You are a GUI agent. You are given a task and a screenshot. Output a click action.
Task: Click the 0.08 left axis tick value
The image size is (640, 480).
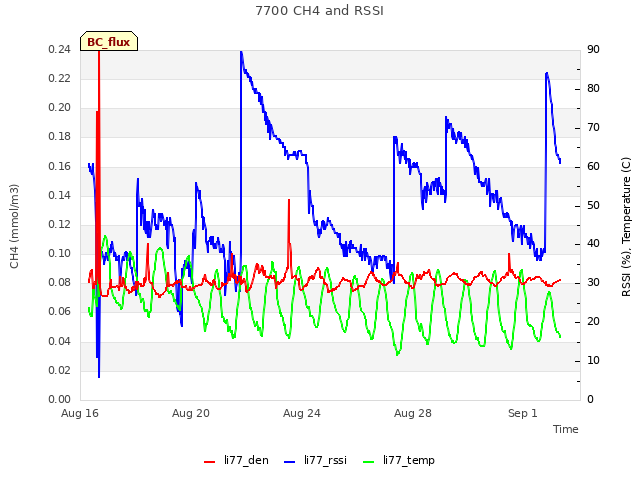point(60,282)
